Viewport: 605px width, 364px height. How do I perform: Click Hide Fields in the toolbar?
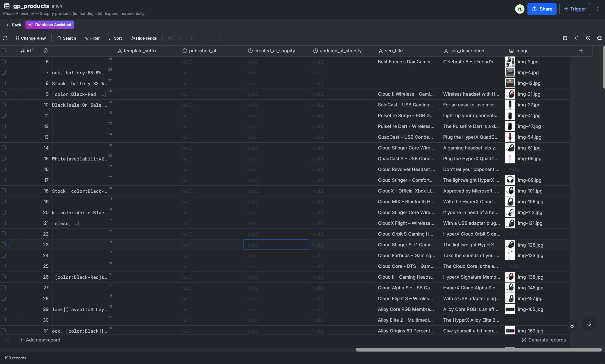pyautogui.click(x=143, y=38)
